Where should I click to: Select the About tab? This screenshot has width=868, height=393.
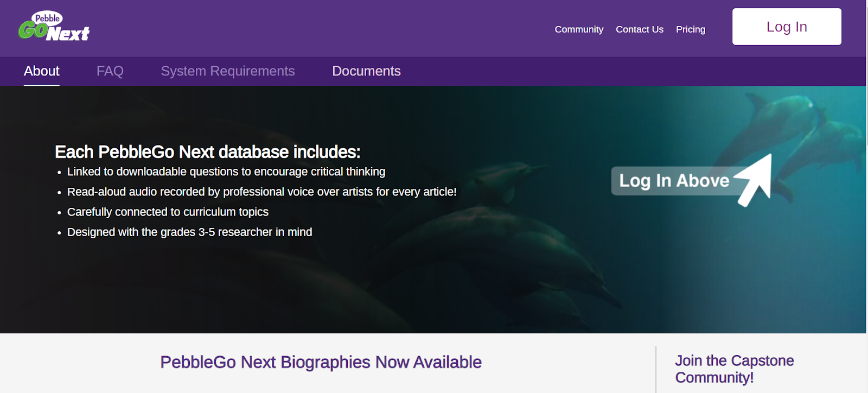point(42,71)
